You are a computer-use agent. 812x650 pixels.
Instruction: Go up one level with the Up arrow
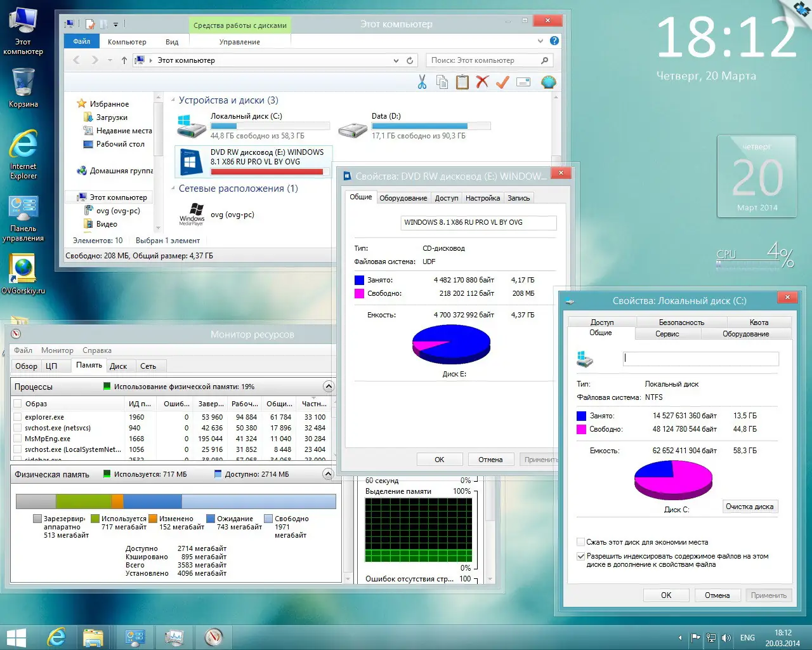(124, 60)
